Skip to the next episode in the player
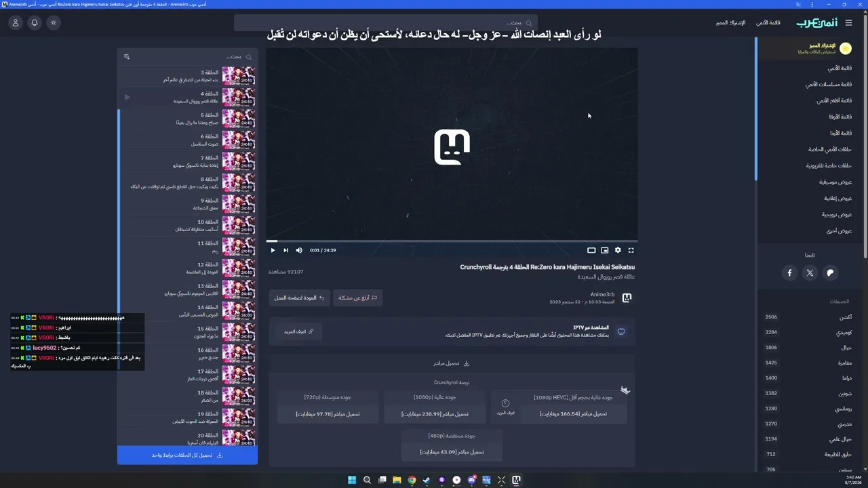This screenshot has width=868, height=488. coord(285,250)
